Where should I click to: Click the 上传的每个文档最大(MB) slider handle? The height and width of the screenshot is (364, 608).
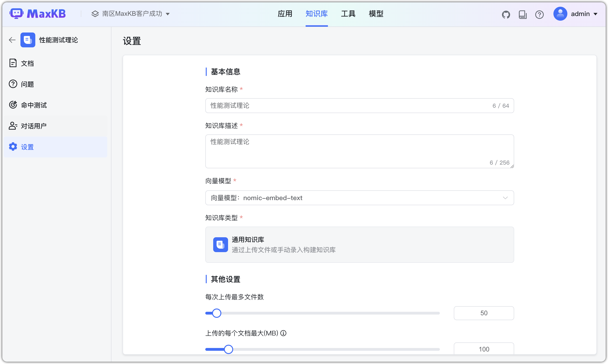pyautogui.click(x=228, y=349)
